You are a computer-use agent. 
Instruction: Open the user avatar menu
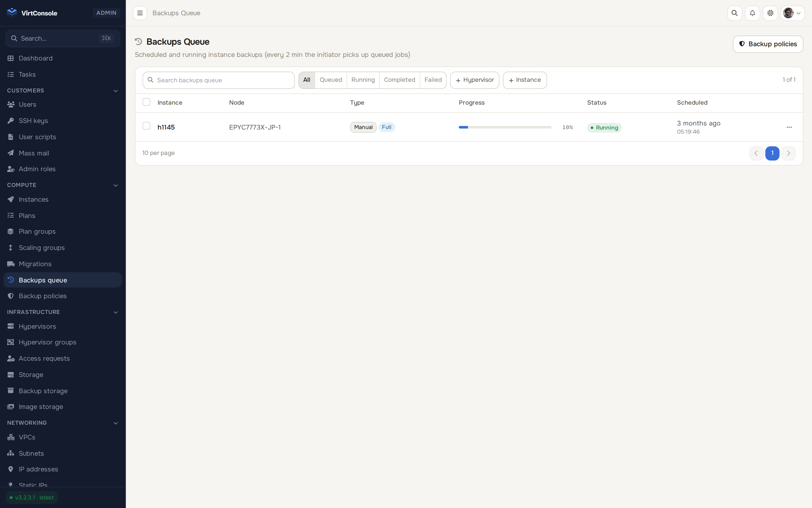click(x=792, y=13)
